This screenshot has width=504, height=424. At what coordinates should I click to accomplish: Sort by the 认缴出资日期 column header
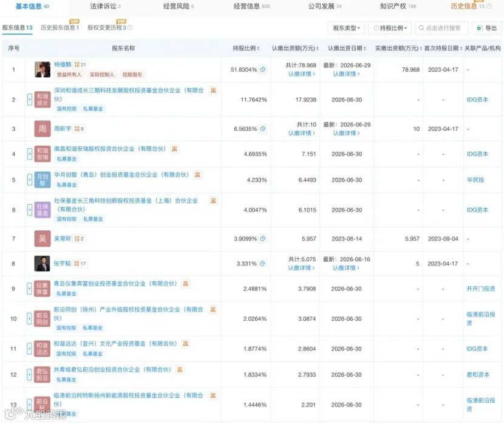click(x=347, y=48)
